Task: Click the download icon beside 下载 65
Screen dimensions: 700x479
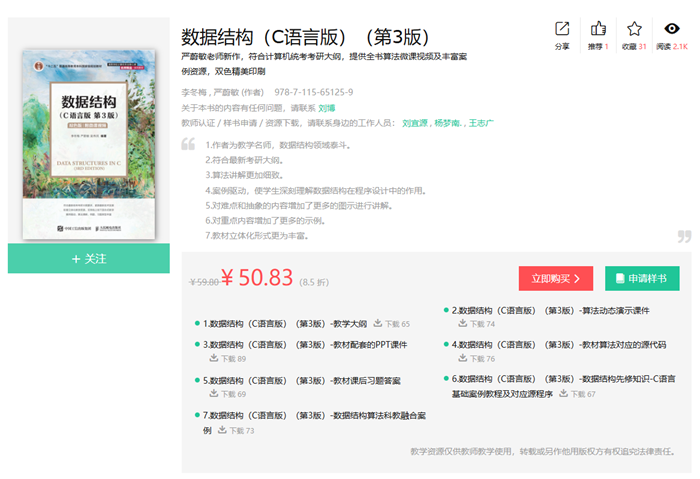Action: [378, 323]
